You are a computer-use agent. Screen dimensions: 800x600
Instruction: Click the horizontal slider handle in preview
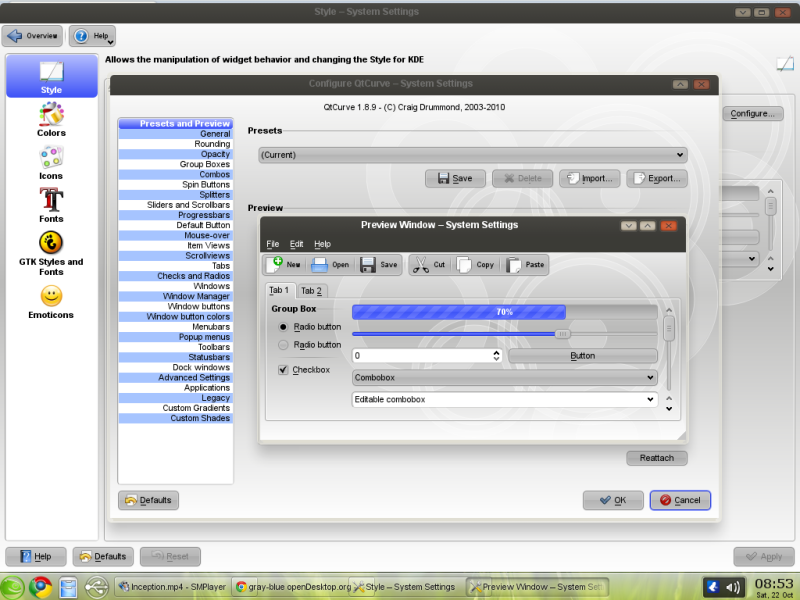coord(562,334)
